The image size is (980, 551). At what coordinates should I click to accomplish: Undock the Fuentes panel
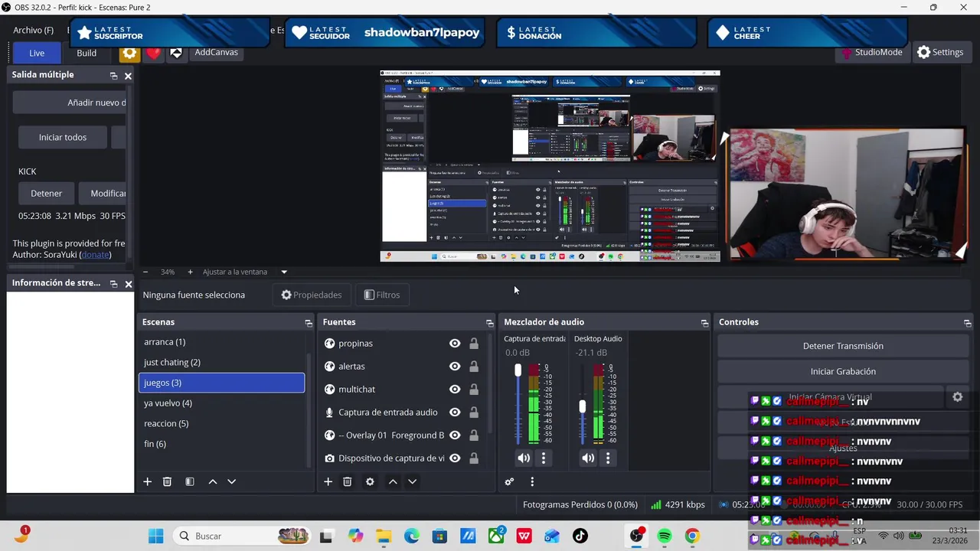click(490, 323)
